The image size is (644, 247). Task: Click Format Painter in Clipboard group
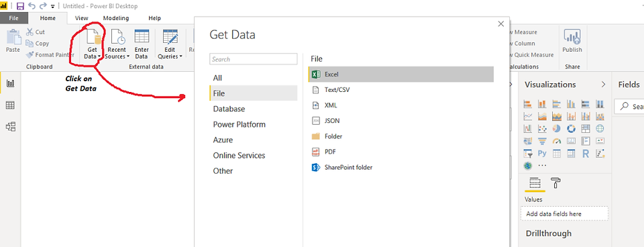pos(50,54)
